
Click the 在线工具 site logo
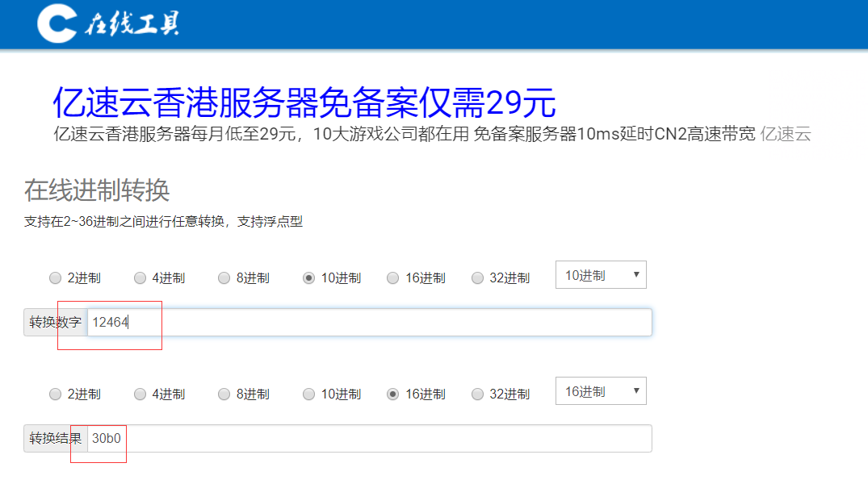[108, 23]
